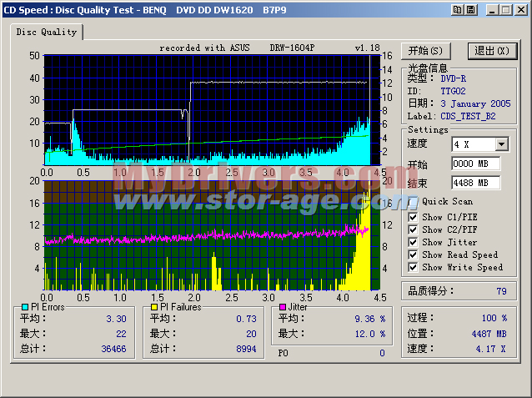Screen dimensions: 532x398
Task: Maximize the Disc Quality Test window
Action: click(x=506, y=10)
